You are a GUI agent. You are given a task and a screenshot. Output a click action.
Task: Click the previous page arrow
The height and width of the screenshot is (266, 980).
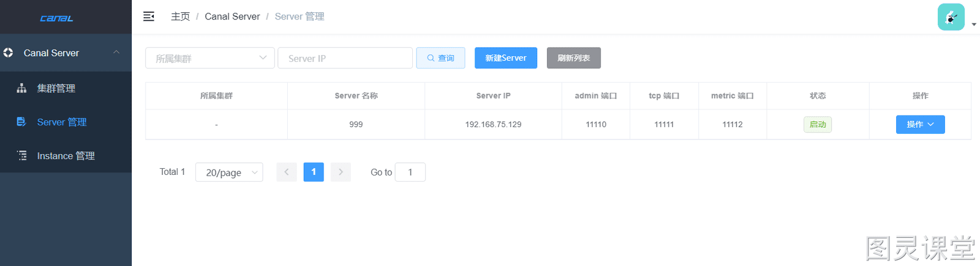tap(287, 172)
